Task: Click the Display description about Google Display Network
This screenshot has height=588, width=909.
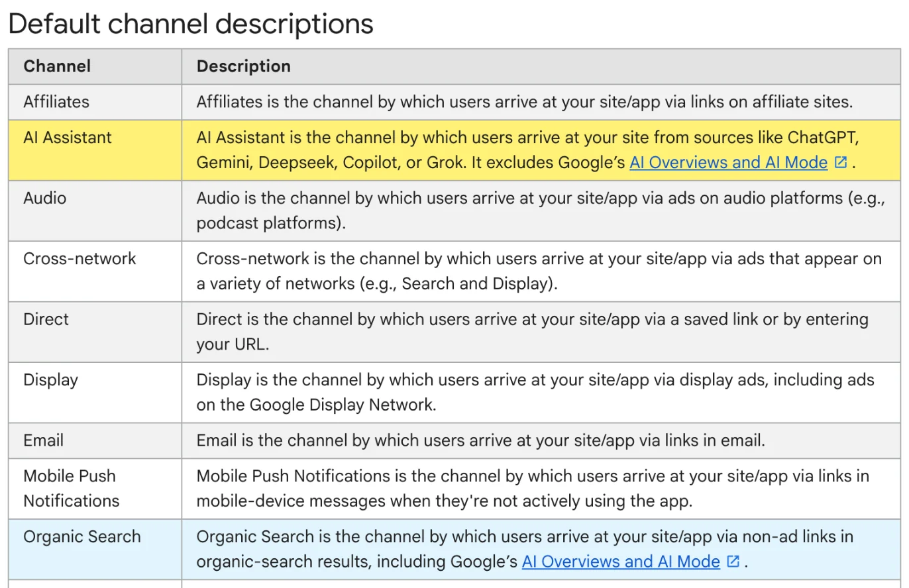Action: pyautogui.click(x=535, y=393)
